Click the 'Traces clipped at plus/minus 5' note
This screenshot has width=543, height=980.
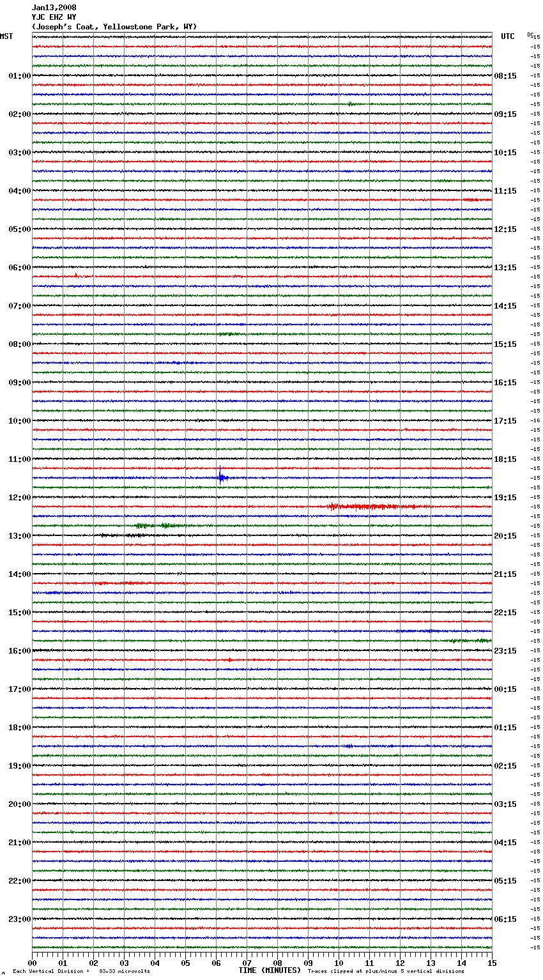[355, 971]
